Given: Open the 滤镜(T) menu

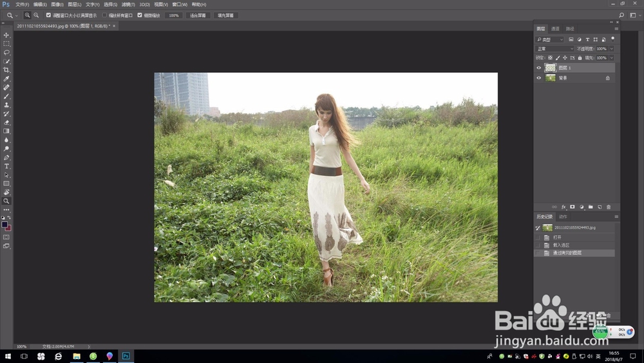Looking at the screenshot, I should (128, 5).
